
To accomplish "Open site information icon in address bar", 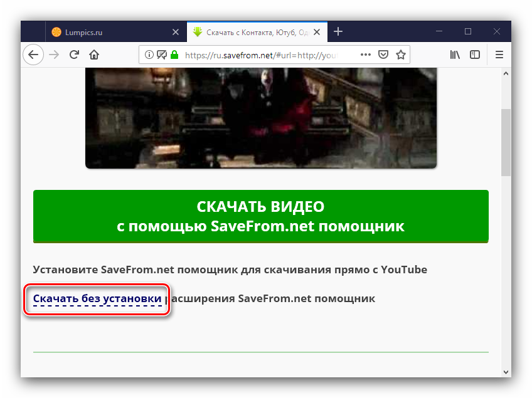I will coord(149,55).
